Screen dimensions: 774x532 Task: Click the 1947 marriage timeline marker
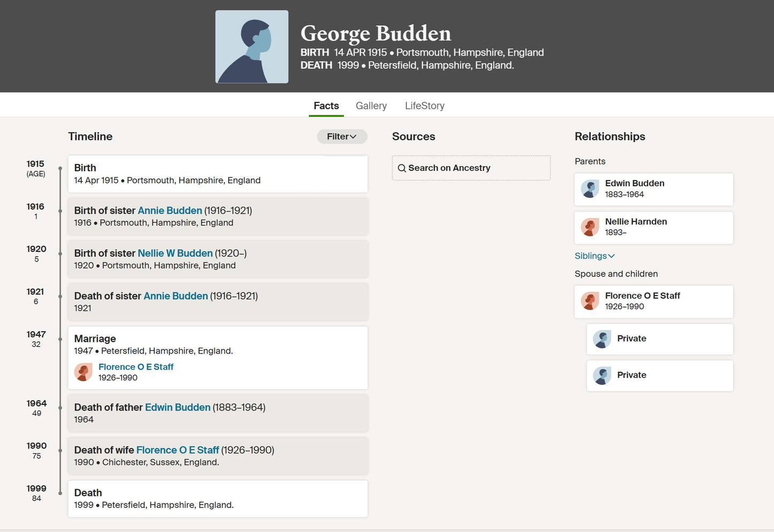(x=60, y=339)
